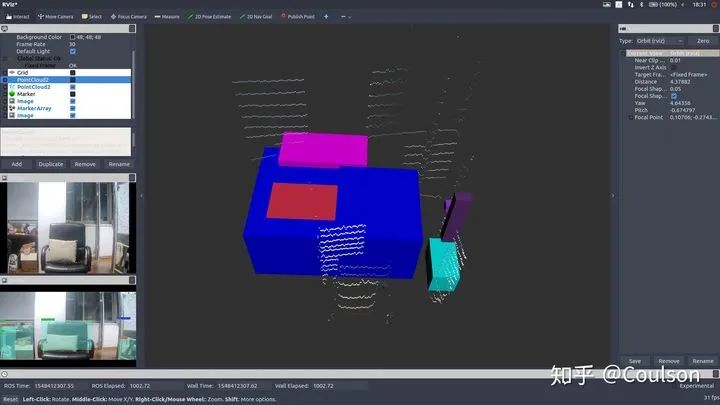Open the network indicator in system tray

pos(630,5)
